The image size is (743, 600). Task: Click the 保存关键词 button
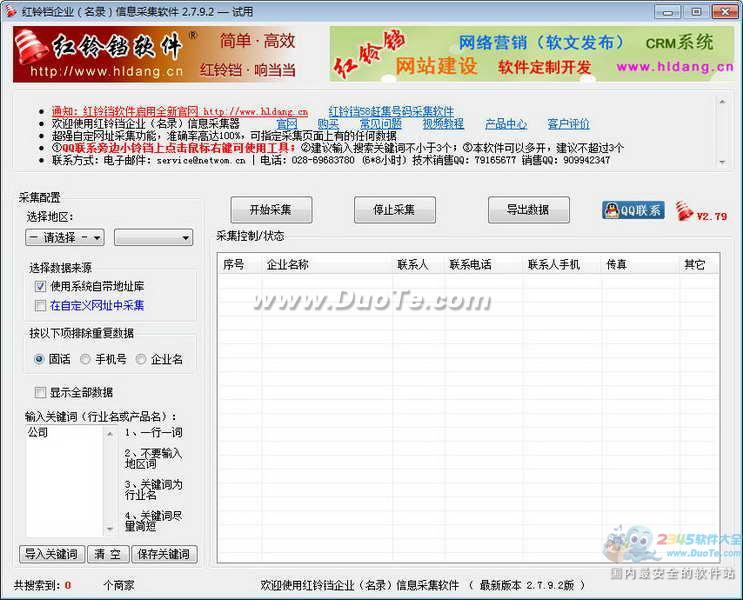tap(164, 554)
